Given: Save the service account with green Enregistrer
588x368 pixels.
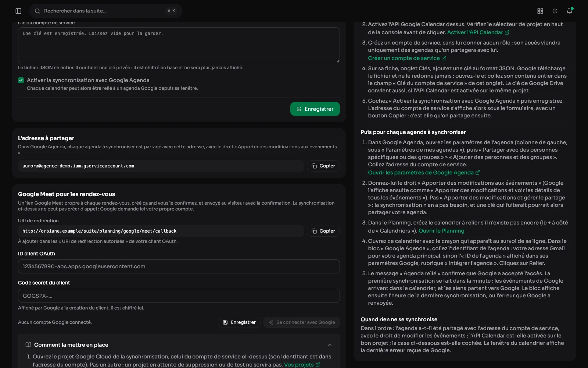Looking at the screenshot, I should coord(315,109).
